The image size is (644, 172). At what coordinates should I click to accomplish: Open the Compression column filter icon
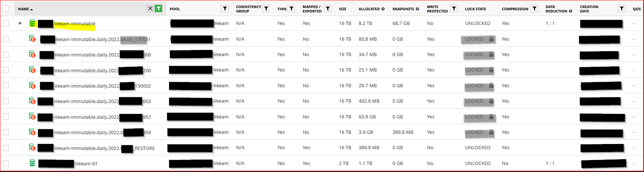(534, 8)
